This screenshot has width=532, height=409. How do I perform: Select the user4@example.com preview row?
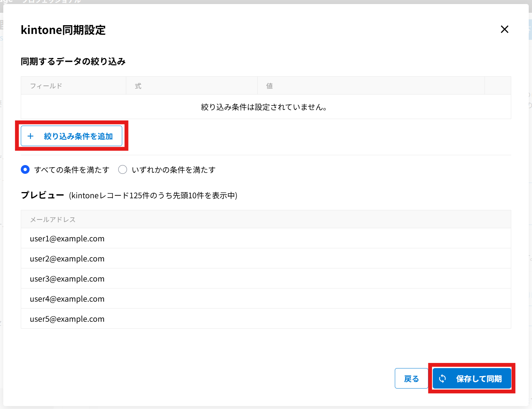[67, 299]
